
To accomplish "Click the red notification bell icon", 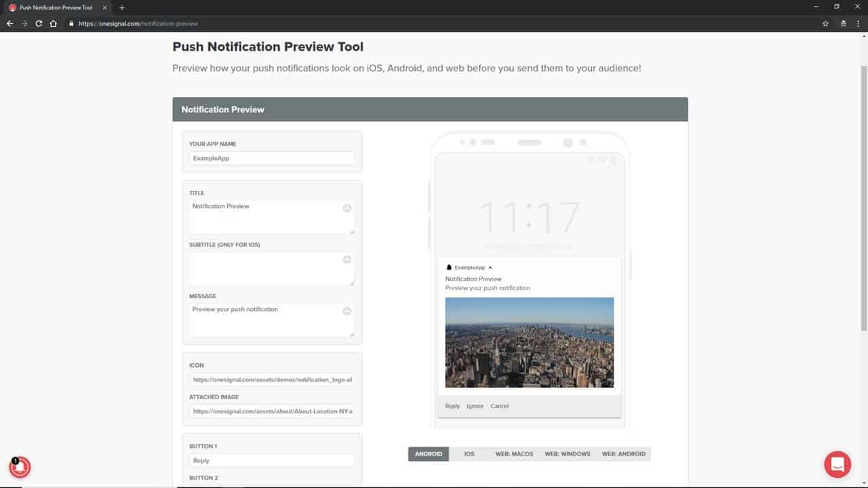I will click(20, 467).
